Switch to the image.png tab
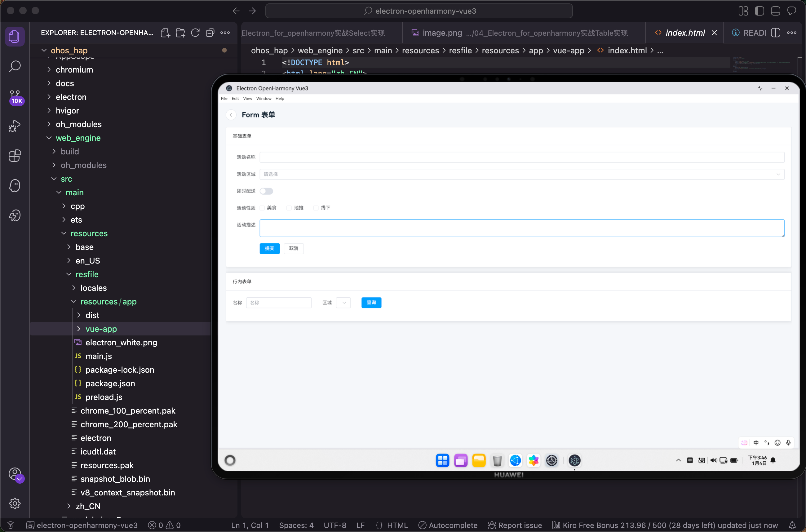Image resolution: width=806 pixels, height=532 pixels. click(442, 33)
